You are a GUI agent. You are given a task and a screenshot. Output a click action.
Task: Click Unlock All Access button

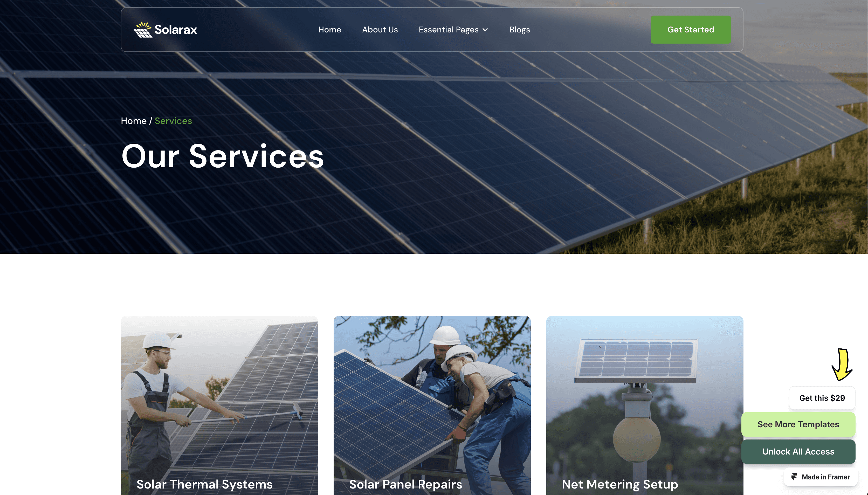click(x=798, y=451)
